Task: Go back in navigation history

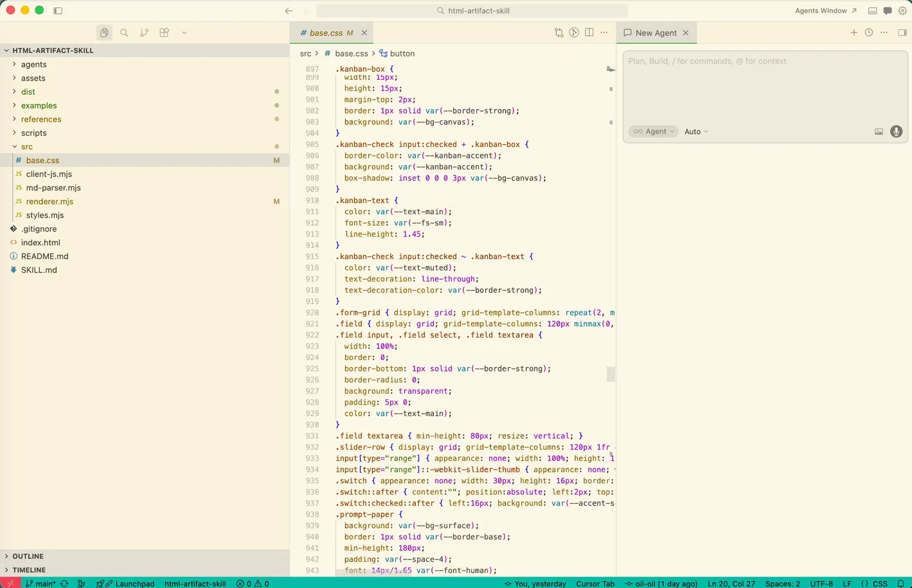Action: point(289,10)
